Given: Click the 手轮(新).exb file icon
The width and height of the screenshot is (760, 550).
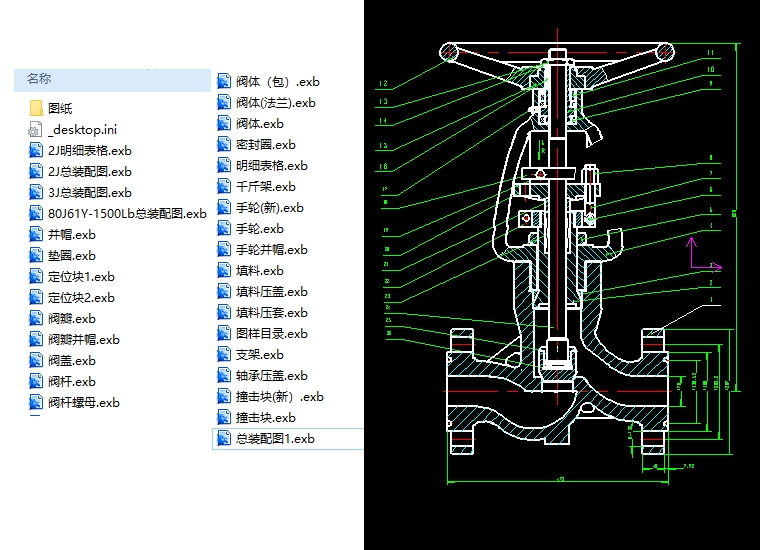Looking at the screenshot, I should tap(225, 208).
